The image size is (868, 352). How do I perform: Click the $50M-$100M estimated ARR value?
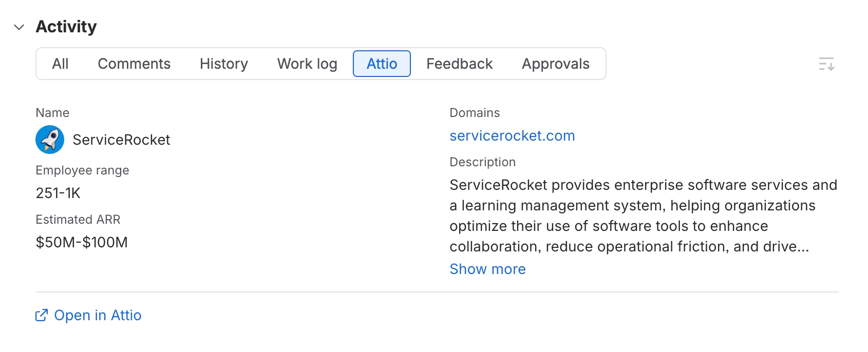(x=82, y=242)
